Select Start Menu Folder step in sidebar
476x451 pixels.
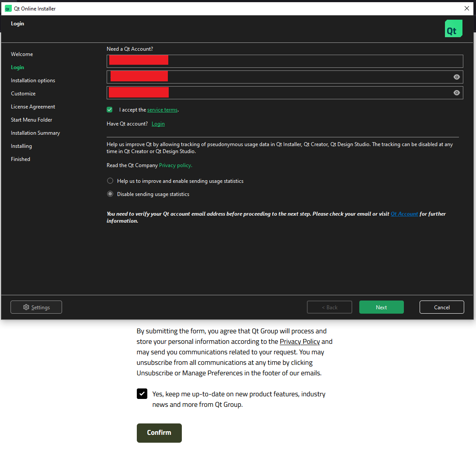[x=31, y=120]
